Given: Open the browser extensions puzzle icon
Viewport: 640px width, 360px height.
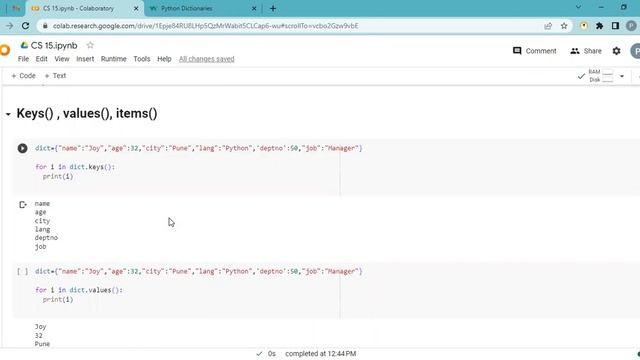Looking at the screenshot, I should pos(600,26).
